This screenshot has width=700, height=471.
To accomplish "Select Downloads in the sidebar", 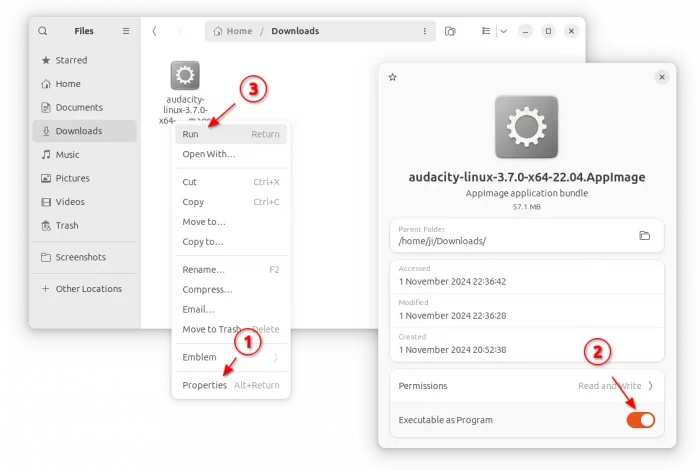I will [84, 131].
